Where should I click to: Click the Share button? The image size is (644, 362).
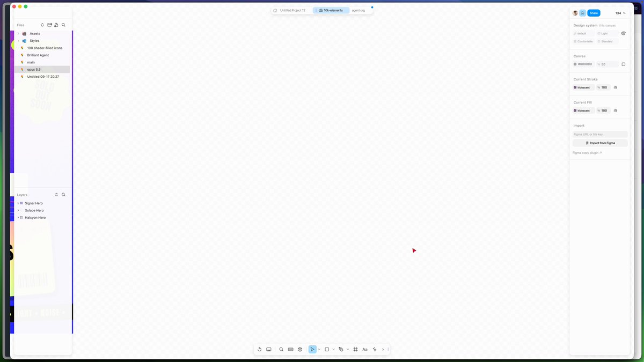pyautogui.click(x=594, y=13)
